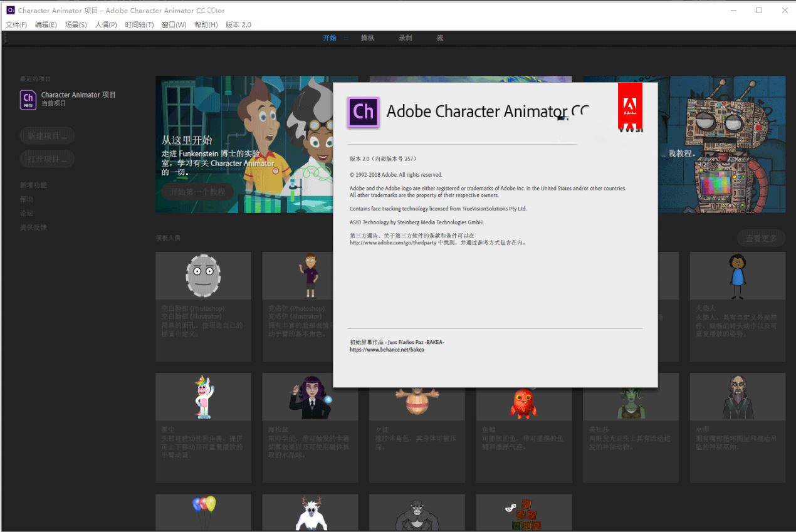Click the Ch app icon in title bar

point(10,10)
